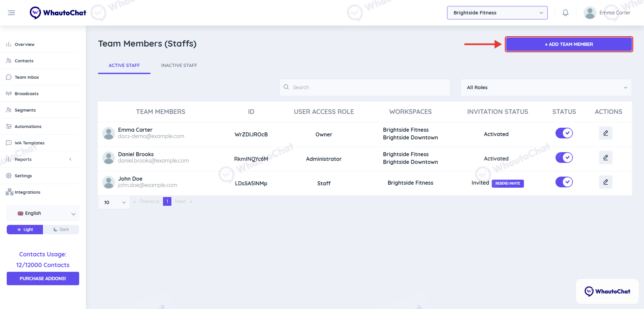The width and height of the screenshot is (644, 309).
Task: Switch to the Inactive Staff tab
Action: tap(179, 65)
